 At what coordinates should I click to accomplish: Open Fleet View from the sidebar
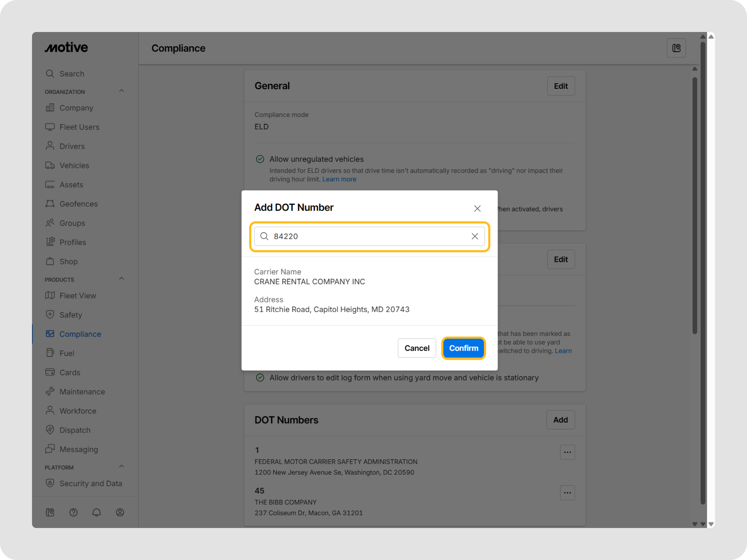pyautogui.click(x=78, y=296)
